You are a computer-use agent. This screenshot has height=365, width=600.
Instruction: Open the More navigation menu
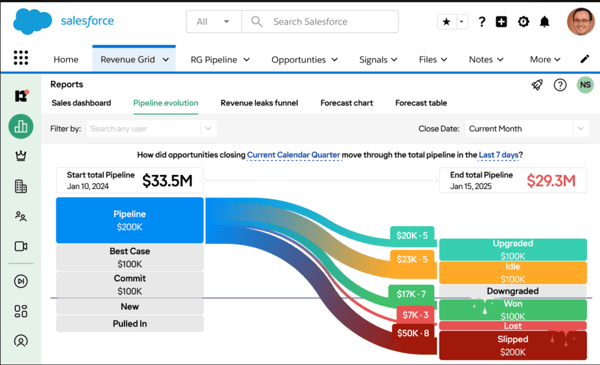click(x=545, y=60)
